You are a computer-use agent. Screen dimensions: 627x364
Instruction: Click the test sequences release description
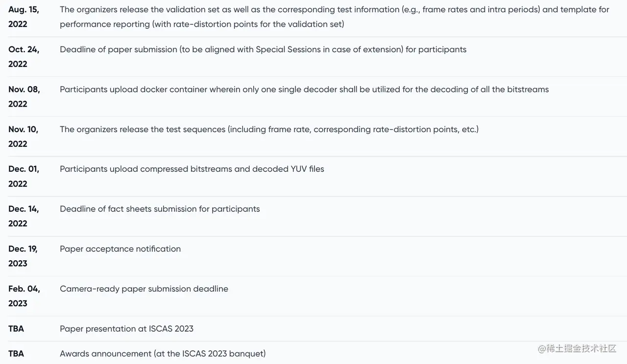pos(269,129)
